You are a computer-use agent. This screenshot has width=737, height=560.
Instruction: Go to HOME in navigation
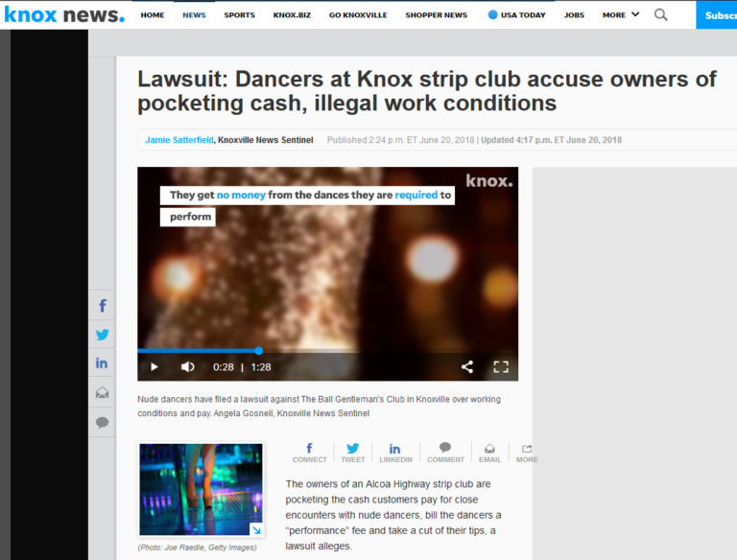click(153, 15)
